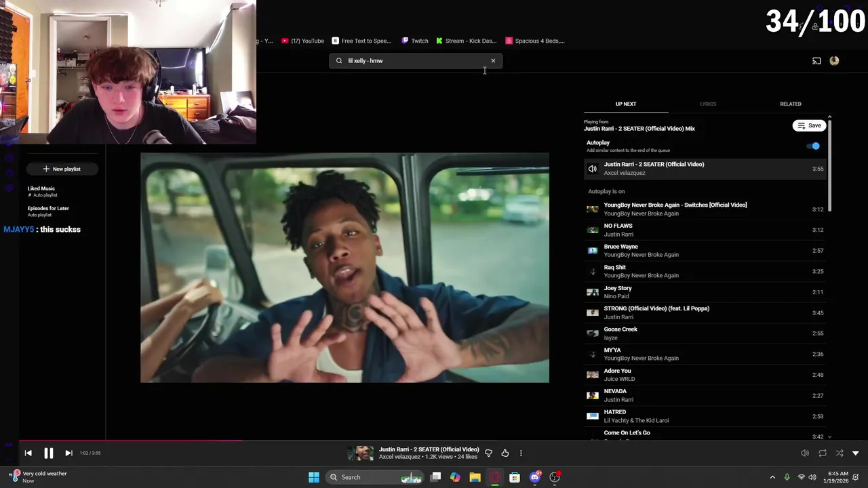
Task: Open the Free Text to Speech bookmark
Action: (361, 41)
